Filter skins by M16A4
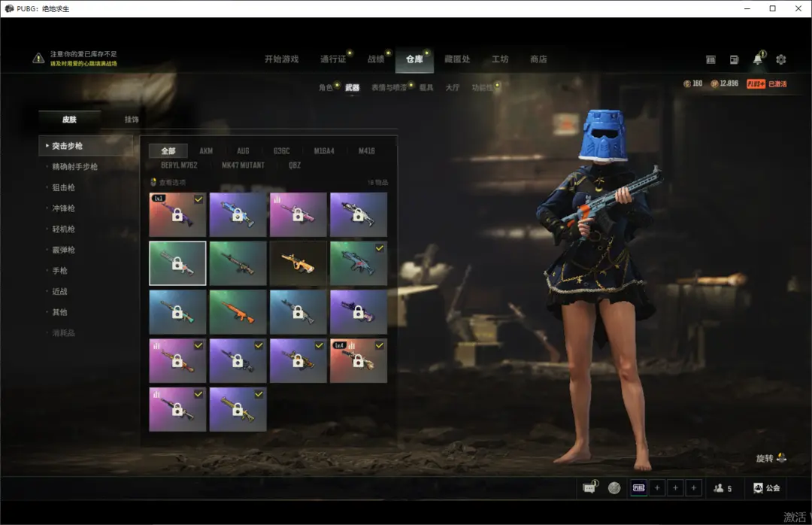This screenshot has width=812, height=525. [x=324, y=151]
